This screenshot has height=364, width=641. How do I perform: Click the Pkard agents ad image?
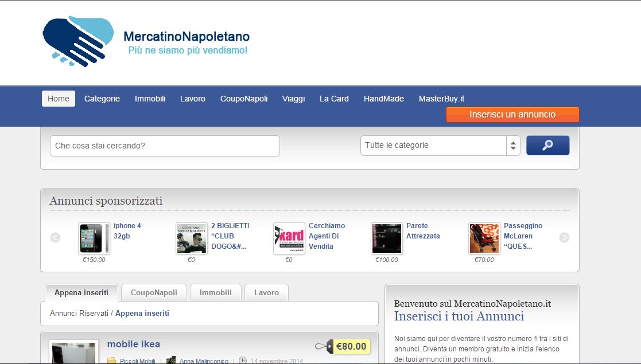pyautogui.click(x=289, y=238)
